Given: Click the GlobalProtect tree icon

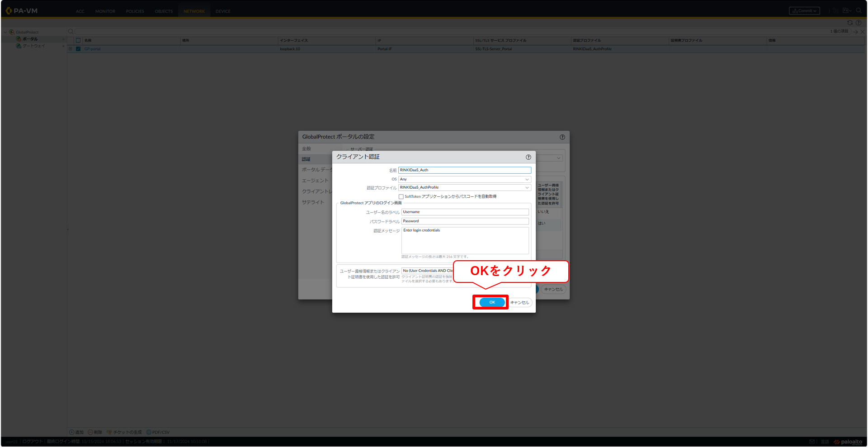Looking at the screenshot, I should point(12,32).
